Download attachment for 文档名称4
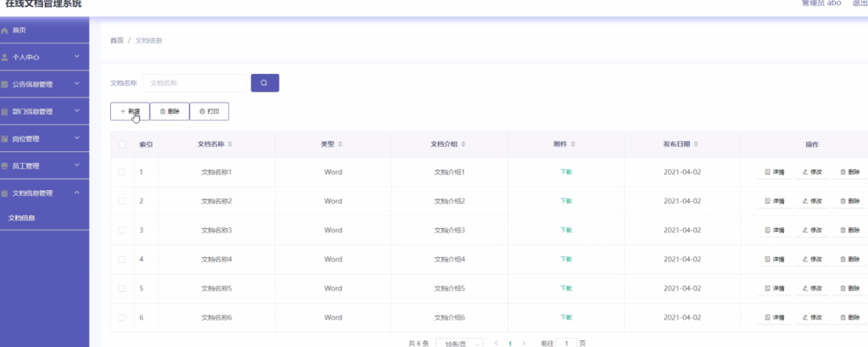The width and height of the screenshot is (868, 347). click(x=565, y=259)
